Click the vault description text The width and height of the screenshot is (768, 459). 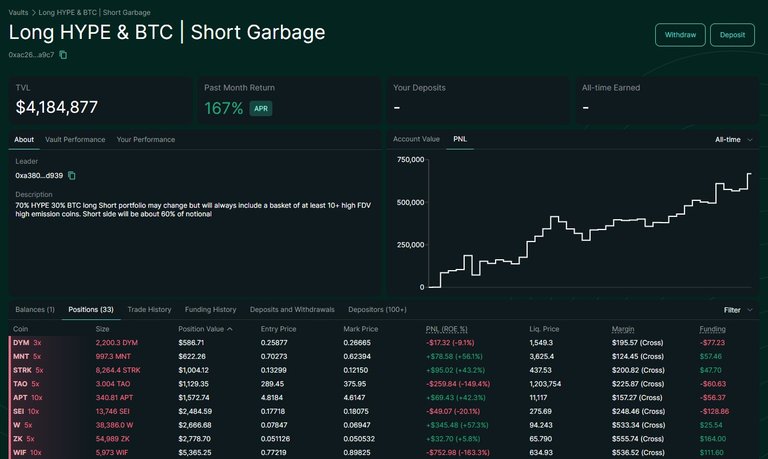click(x=193, y=210)
